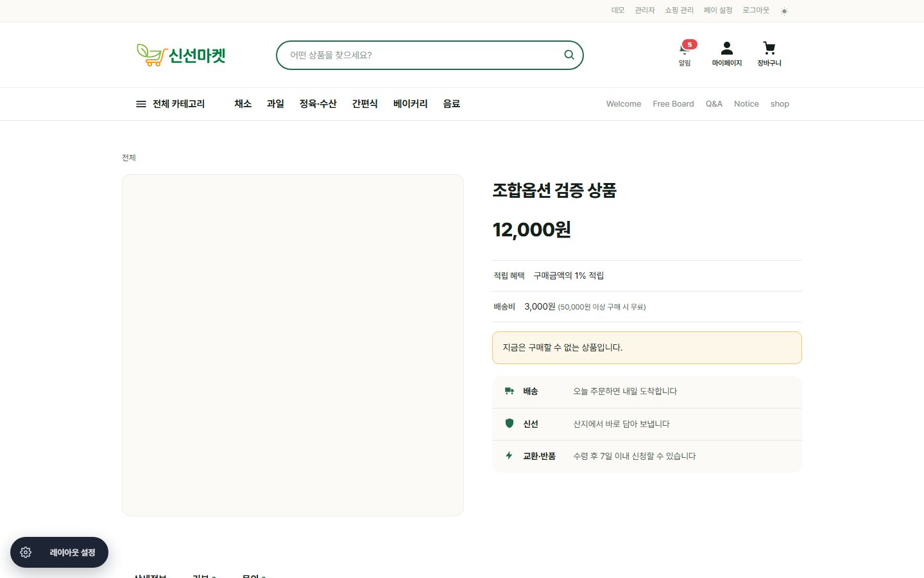
Task: Select the 베이커리 category
Action: click(x=410, y=104)
